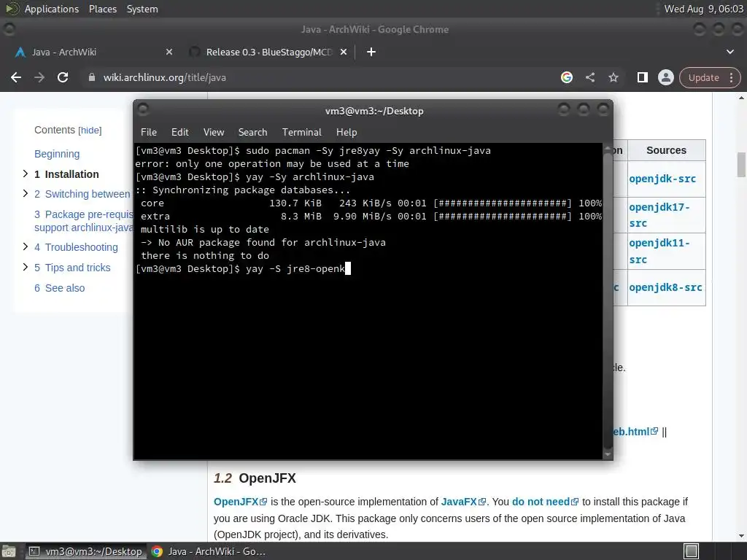The width and height of the screenshot is (747, 560).
Task: Click the show desktop panel icon
Action: point(9,551)
